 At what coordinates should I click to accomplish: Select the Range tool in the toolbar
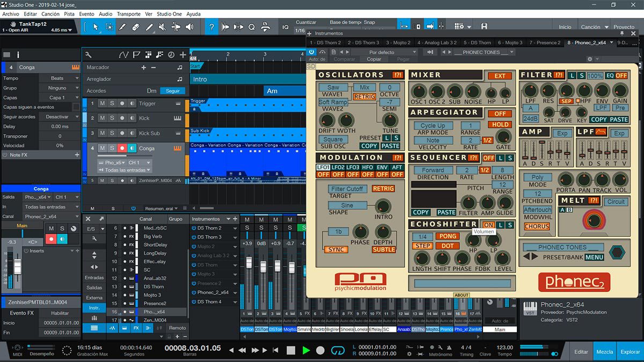point(109,27)
